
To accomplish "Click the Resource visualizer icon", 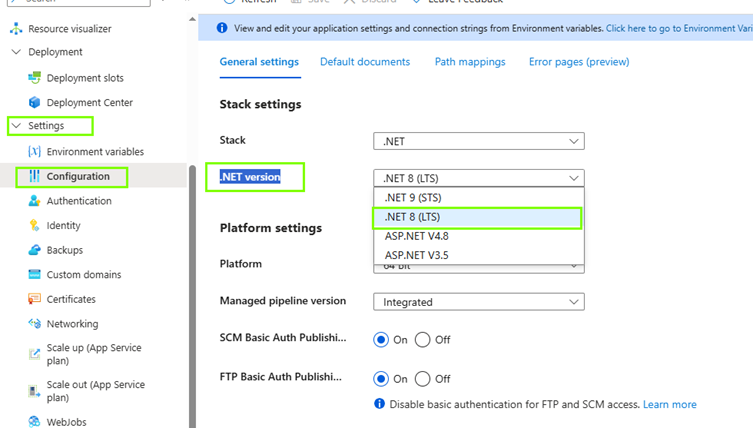I will coord(16,29).
